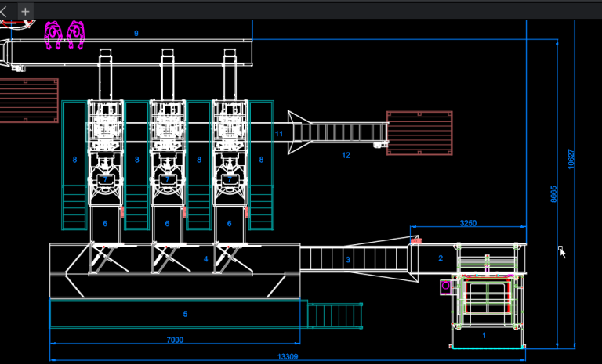Screen dimensions: 602x364
Task: Select item label 11 near the funnel
Action: coord(278,134)
